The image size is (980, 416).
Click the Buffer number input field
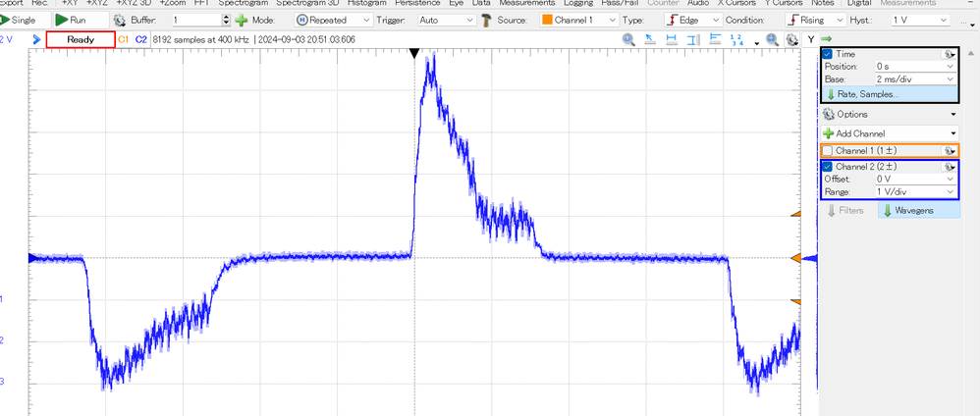[196, 20]
